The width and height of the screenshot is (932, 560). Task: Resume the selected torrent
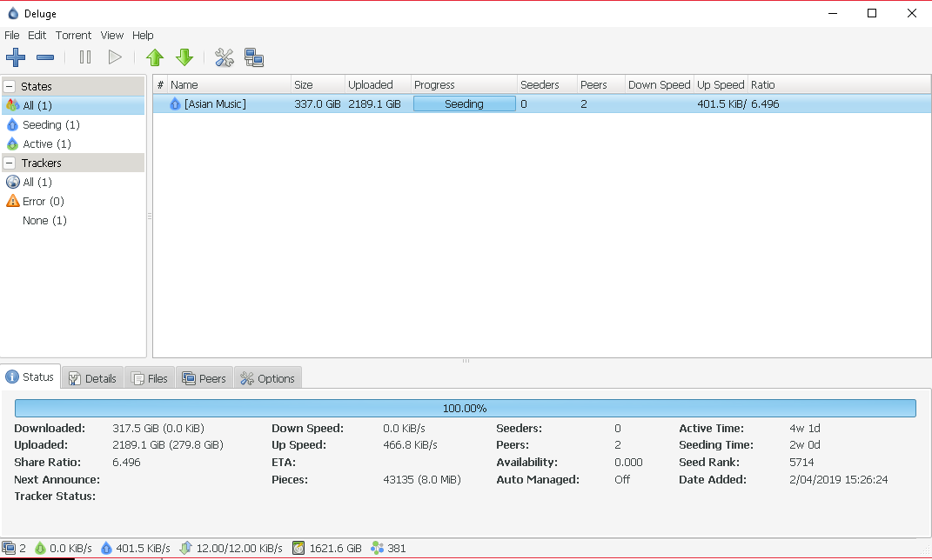tap(115, 57)
